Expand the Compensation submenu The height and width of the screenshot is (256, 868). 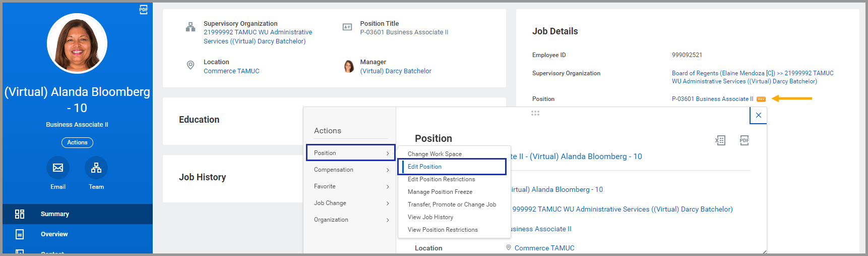tap(351, 170)
